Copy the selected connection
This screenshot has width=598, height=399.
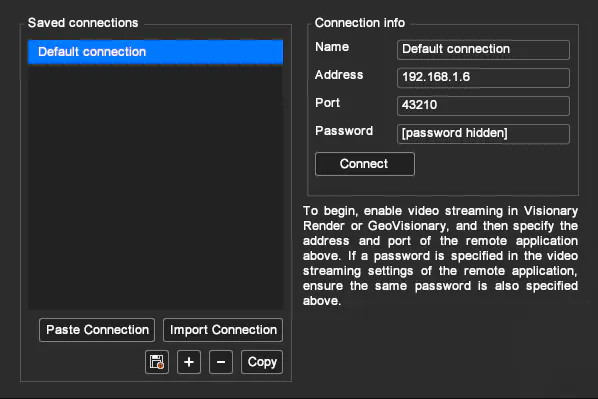[262, 362]
